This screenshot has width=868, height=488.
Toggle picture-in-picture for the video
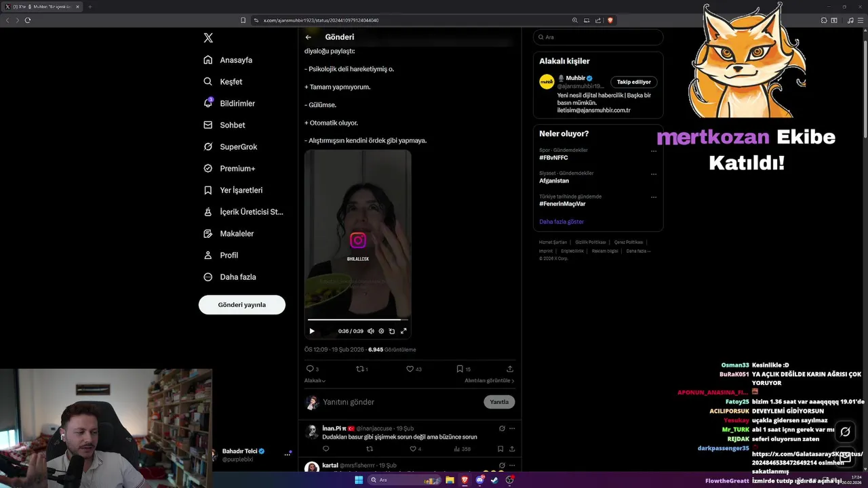click(392, 331)
